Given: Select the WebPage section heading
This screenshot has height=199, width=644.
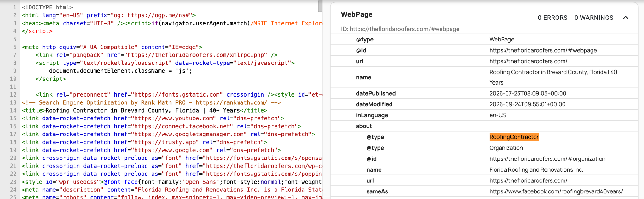Looking at the screenshot, I should pyautogui.click(x=357, y=14).
